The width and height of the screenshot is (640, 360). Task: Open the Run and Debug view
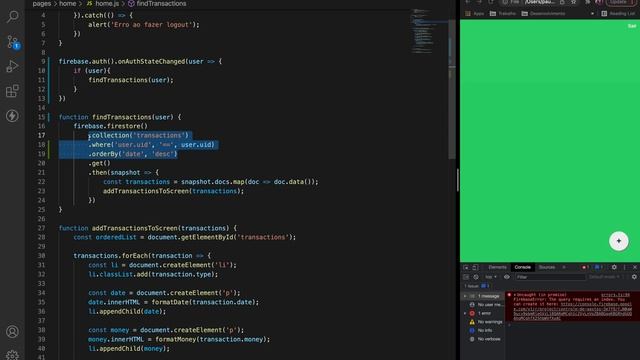pos(13,66)
